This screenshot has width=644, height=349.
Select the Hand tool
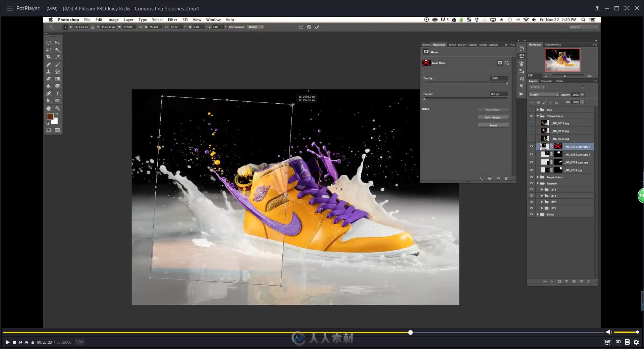[48, 108]
